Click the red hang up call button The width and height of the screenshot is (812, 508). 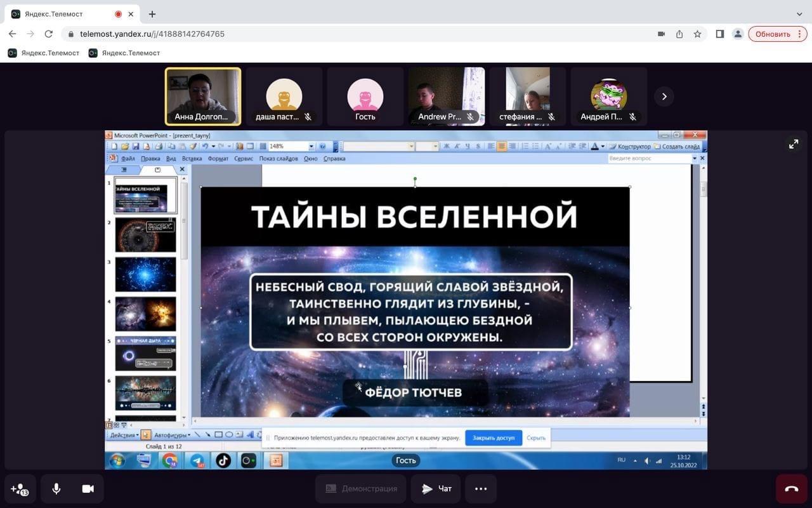(791, 488)
